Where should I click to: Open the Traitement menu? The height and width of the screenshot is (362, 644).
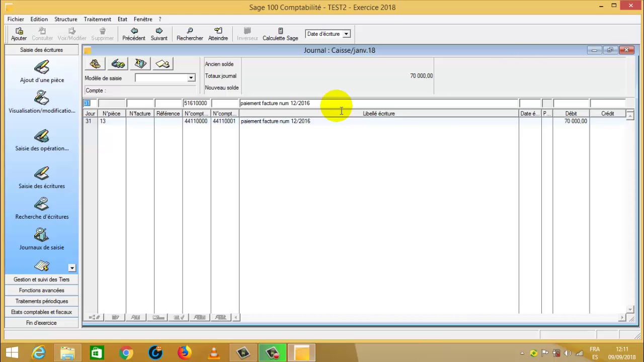pos(97,19)
